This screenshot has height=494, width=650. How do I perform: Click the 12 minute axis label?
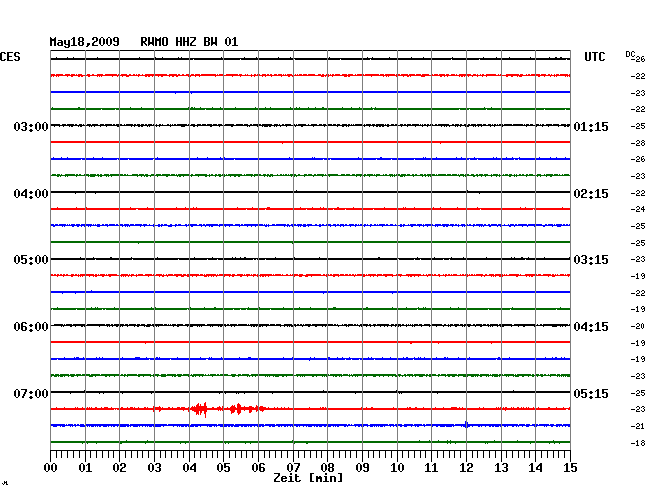click(x=466, y=467)
